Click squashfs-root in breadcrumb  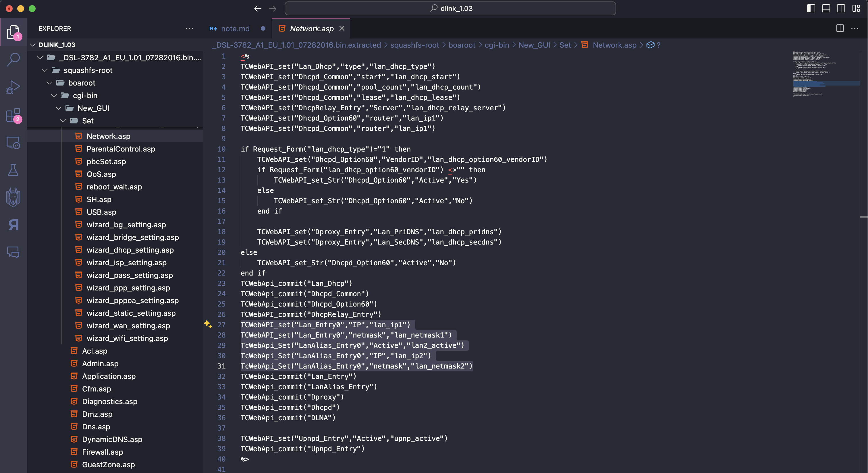point(415,45)
